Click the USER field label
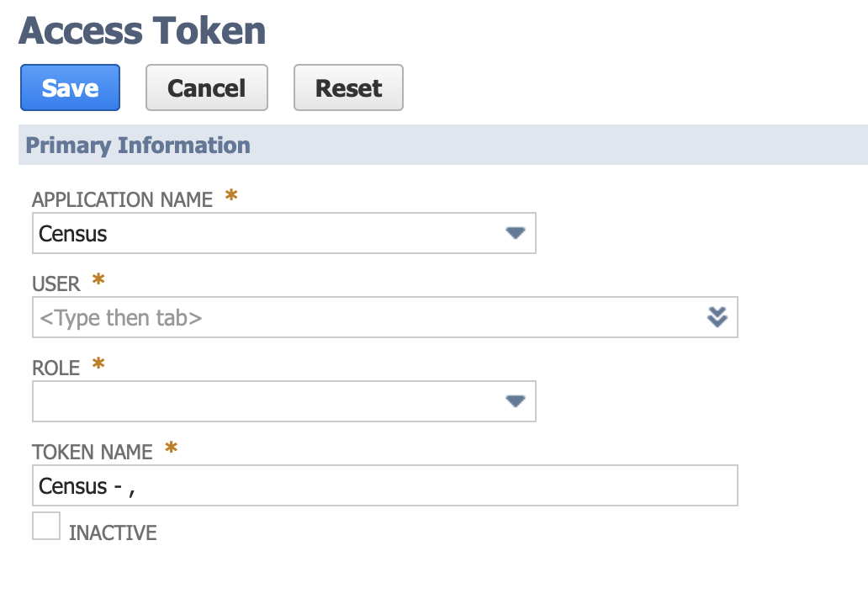 56,283
